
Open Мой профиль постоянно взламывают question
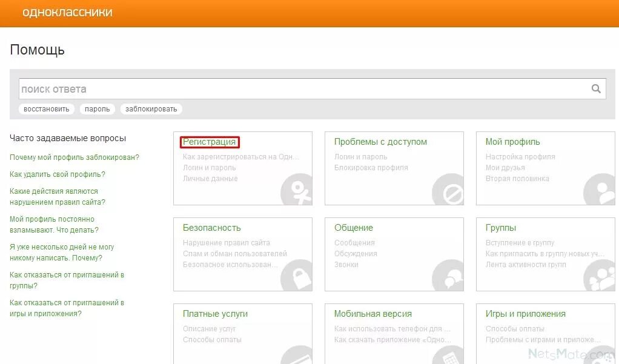point(54,225)
